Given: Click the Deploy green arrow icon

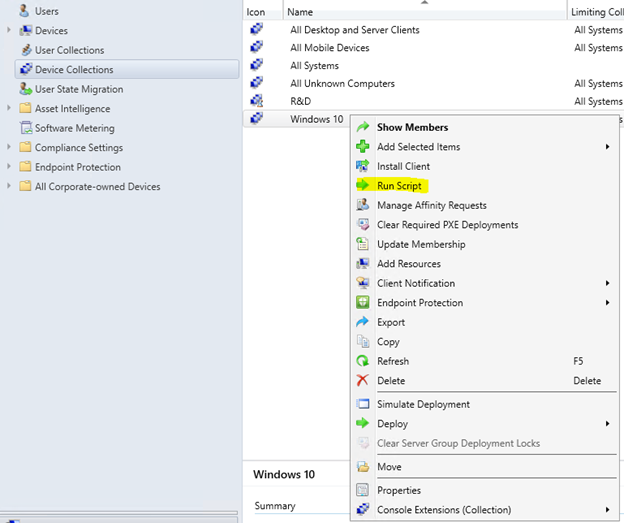Looking at the screenshot, I should tap(363, 423).
